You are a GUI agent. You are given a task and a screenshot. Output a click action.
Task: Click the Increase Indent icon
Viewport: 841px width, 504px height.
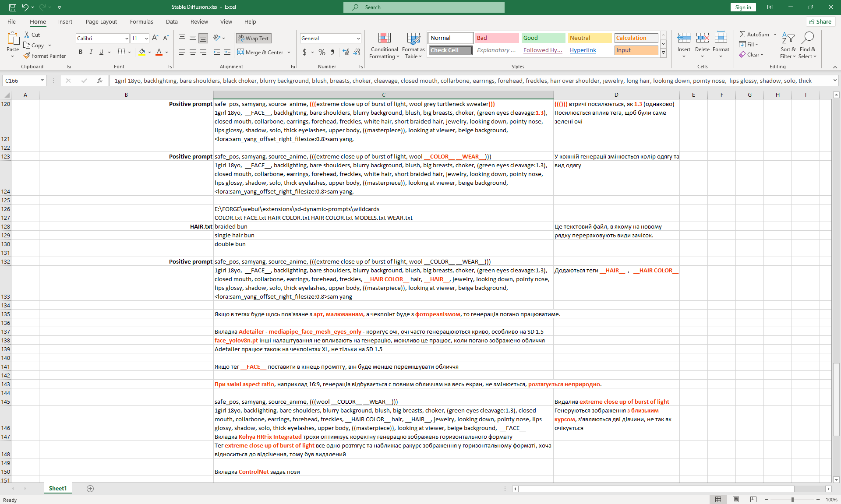(x=227, y=52)
